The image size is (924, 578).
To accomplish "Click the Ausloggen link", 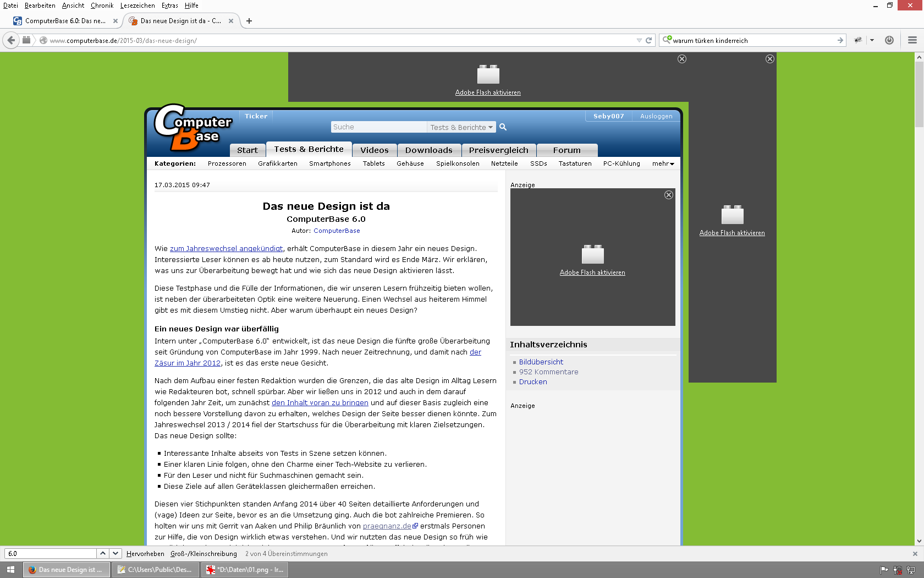I will [656, 116].
